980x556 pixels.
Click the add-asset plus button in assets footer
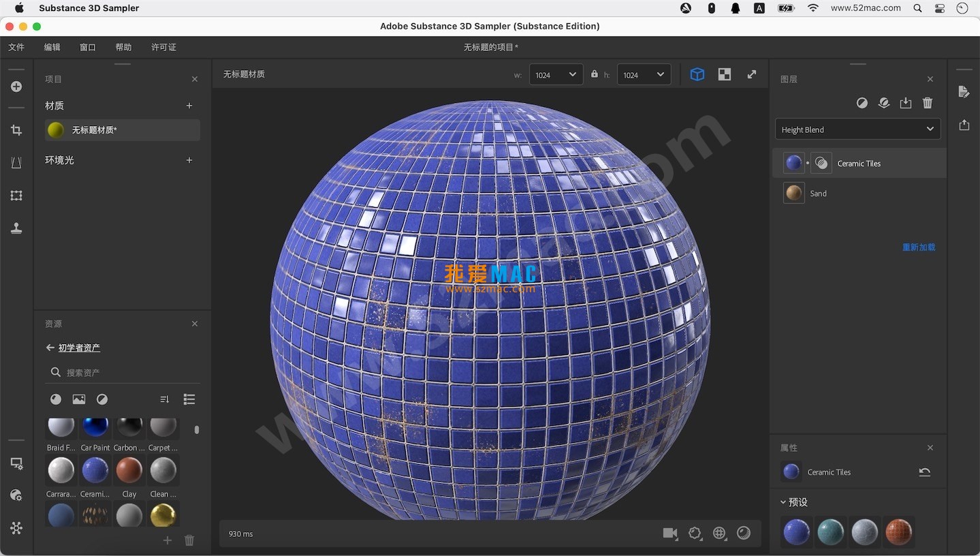(168, 540)
